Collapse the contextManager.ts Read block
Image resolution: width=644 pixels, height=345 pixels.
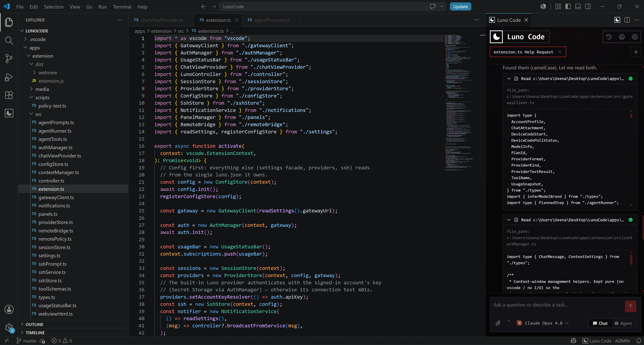(x=509, y=220)
